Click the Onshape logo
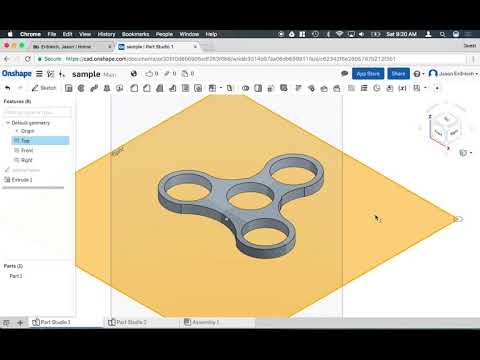This screenshot has height=360, width=480. click(17, 73)
